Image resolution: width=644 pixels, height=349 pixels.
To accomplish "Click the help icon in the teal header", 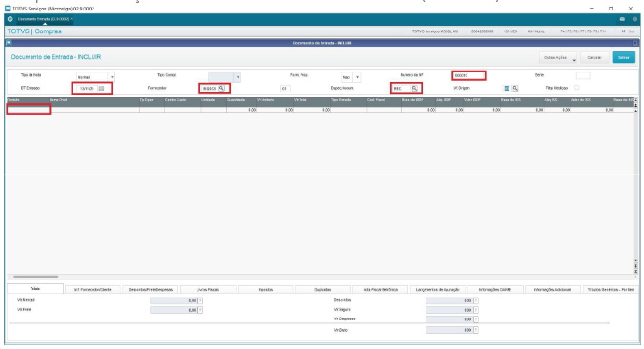I will [634, 19].
